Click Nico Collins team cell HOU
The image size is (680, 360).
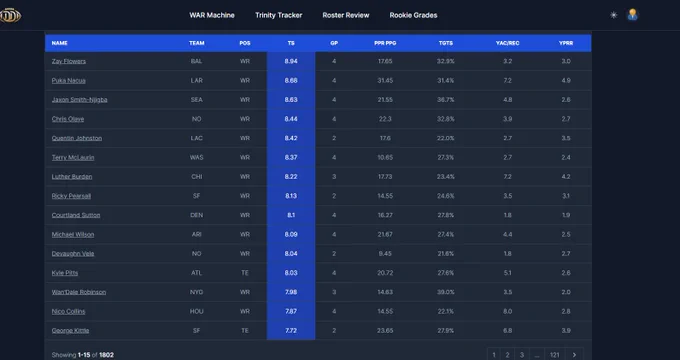(x=196, y=311)
